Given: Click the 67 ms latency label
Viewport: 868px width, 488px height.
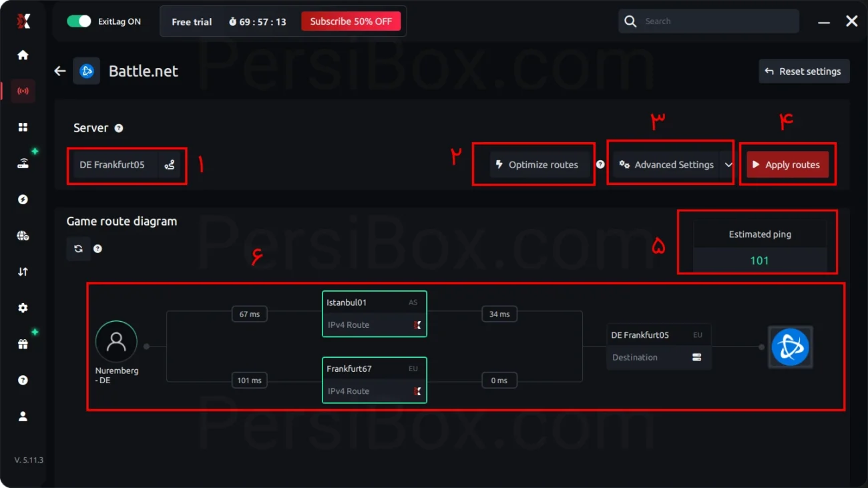Looking at the screenshot, I should coord(250,314).
